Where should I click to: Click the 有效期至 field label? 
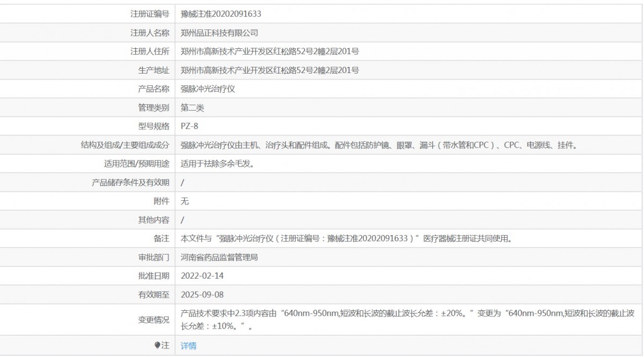(x=153, y=295)
